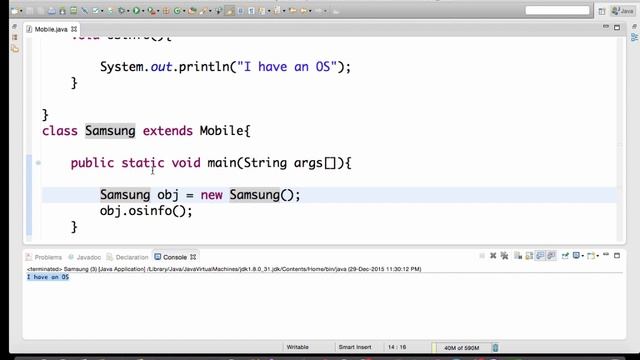Click the 'new' keyword in highlighted line

pos(211,195)
